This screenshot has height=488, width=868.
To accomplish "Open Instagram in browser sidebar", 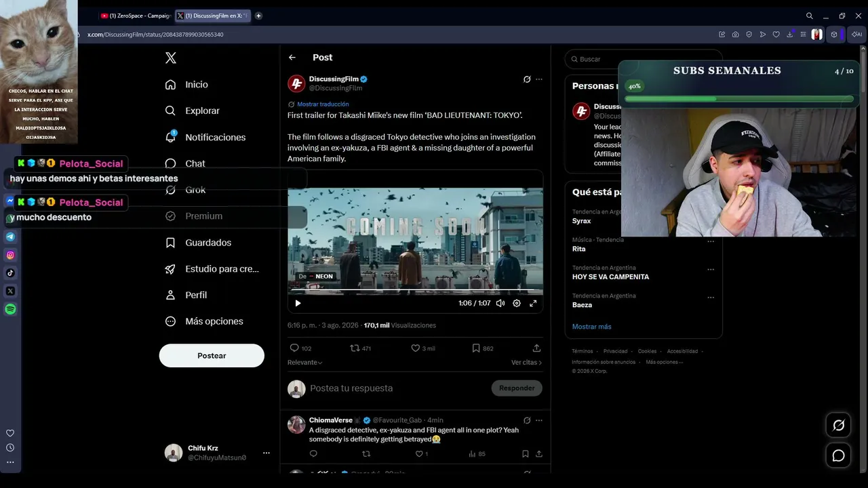I will [x=10, y=256].
